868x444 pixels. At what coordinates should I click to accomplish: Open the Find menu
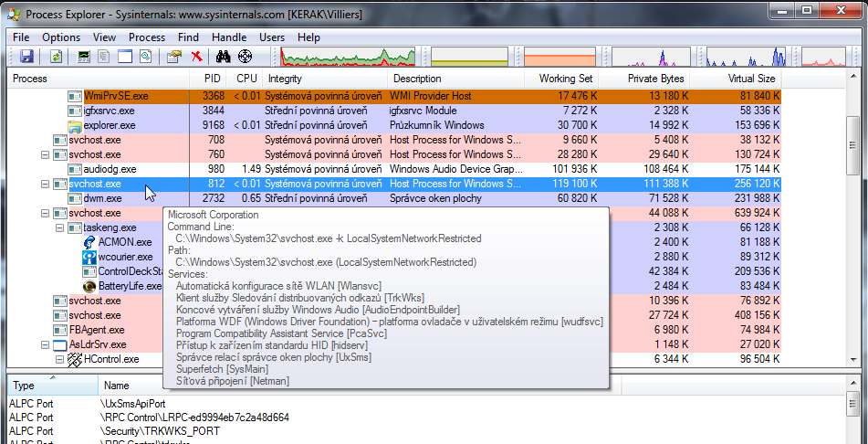[x=188, y=37]
